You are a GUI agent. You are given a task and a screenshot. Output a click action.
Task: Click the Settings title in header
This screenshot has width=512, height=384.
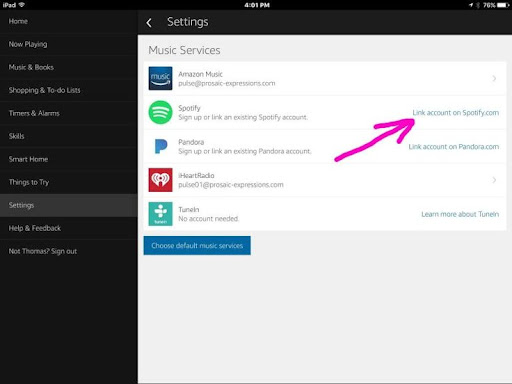[x=188, y=22]
